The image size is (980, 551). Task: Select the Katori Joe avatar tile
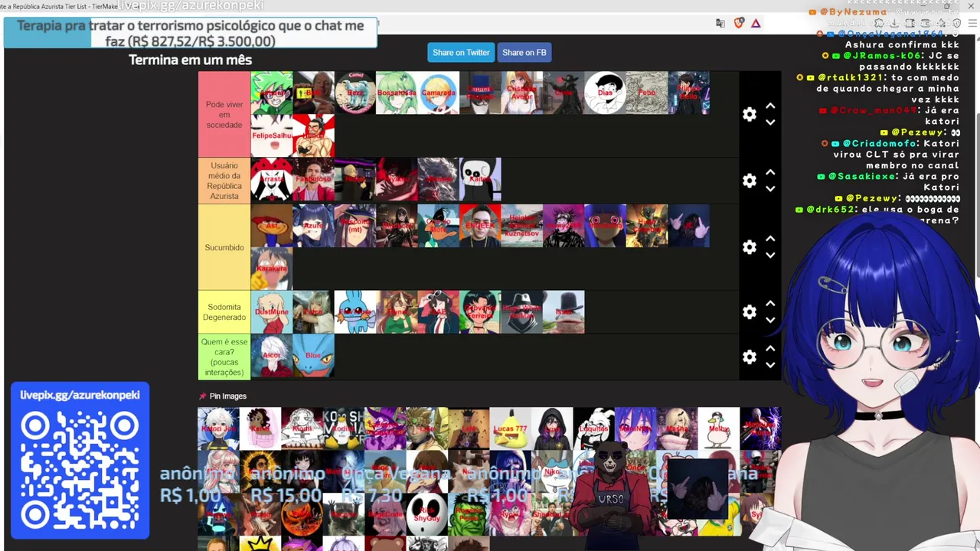pyautogui.click(x=218, y=428)
